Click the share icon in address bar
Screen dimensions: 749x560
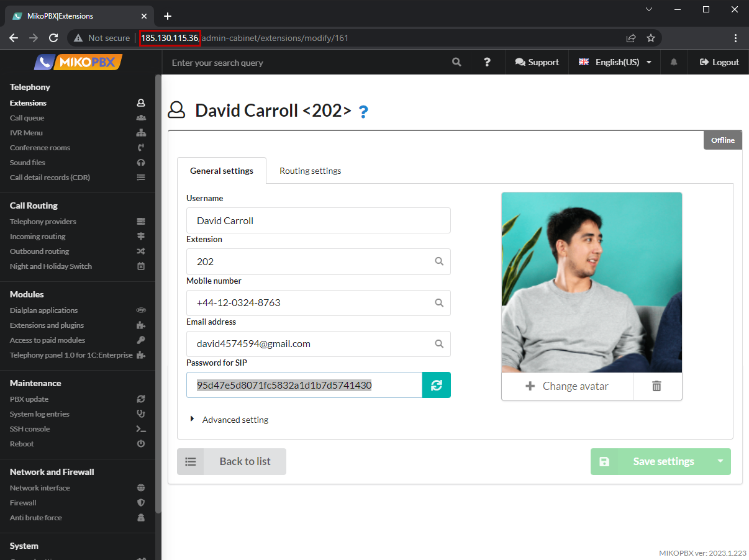point(631,38)
